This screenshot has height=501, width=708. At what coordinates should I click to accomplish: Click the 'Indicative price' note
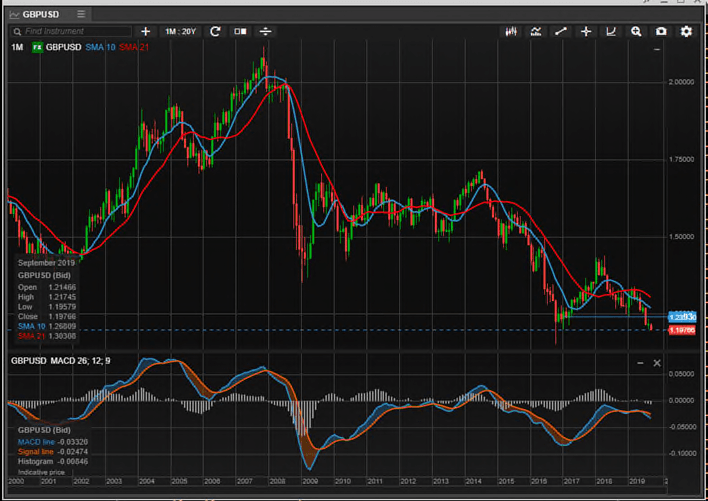click(x=41, y=472)
